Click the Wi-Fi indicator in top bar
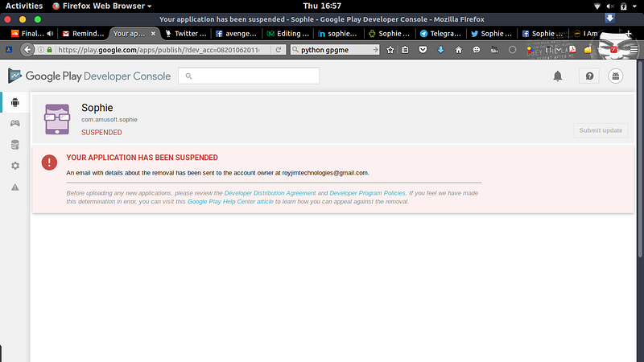Screen dimensions: 644x362 [597, 6]
